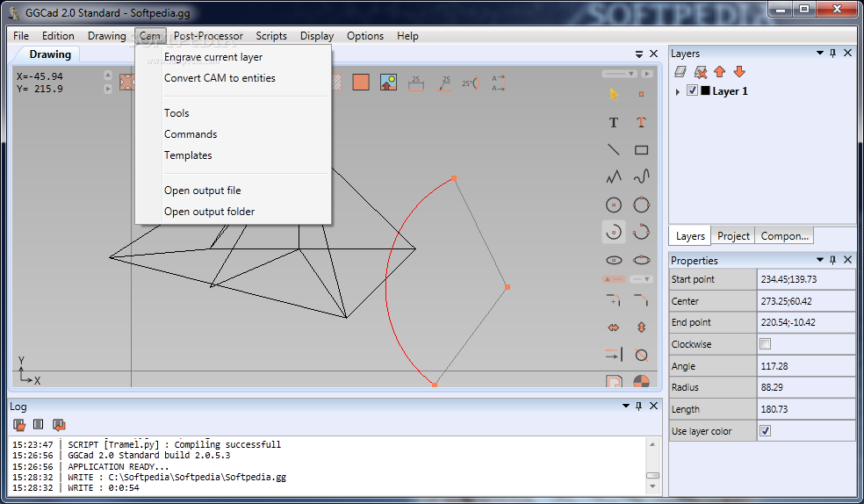Click the solid orange fill square icon
This screenshot has height=504, width=864.
click(361, 83)
